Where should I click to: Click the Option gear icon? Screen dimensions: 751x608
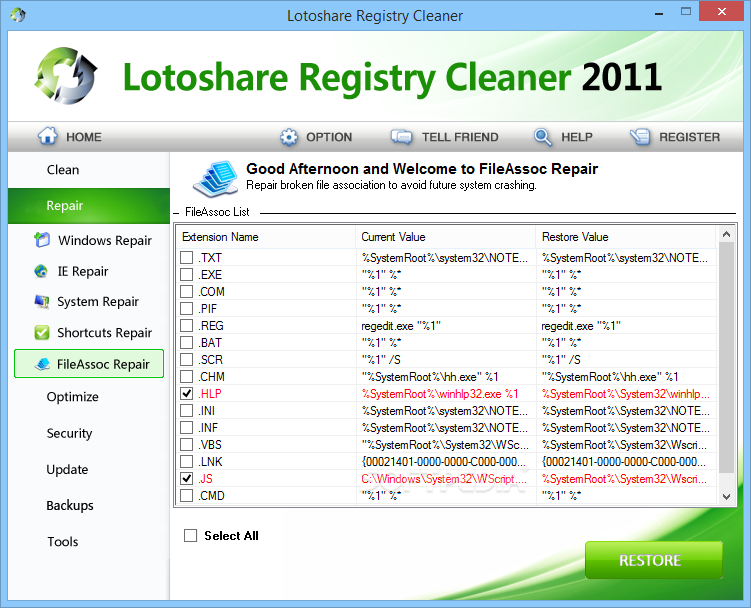(289, 137)
